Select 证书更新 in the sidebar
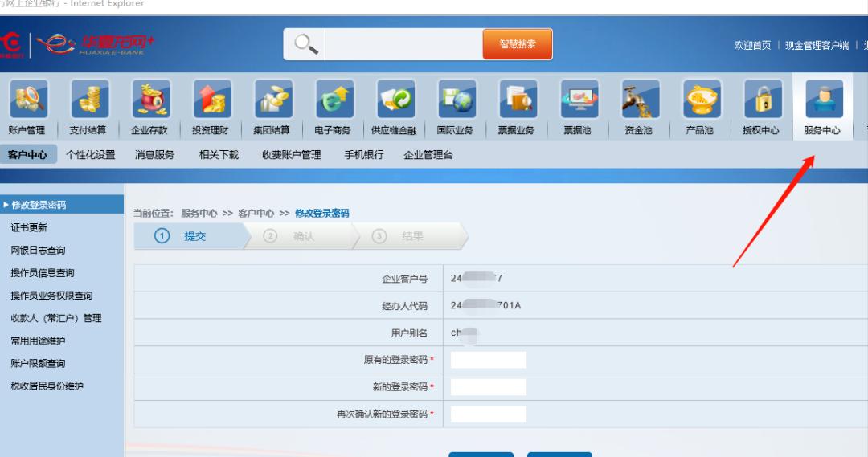This screenshot has height=457, width=868. click(x=29, y=227)
